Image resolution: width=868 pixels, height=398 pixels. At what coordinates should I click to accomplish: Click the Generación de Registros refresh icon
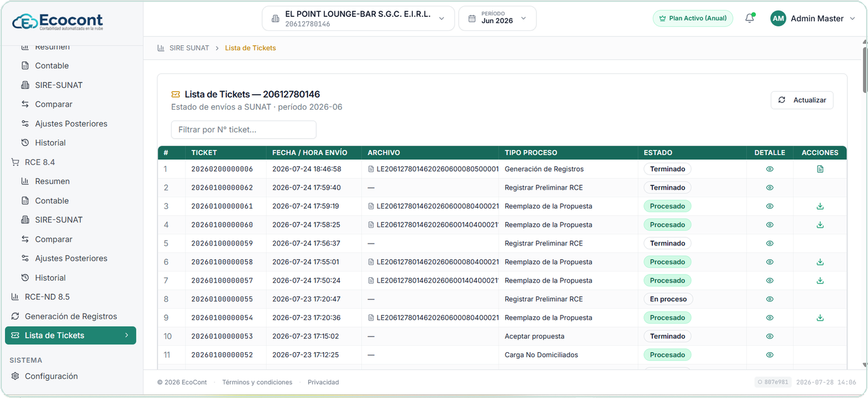coord(15,316)
